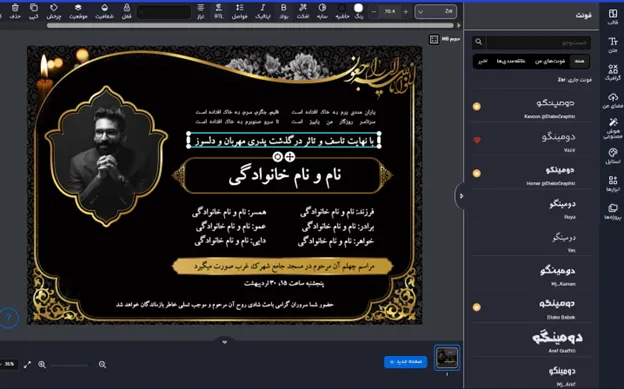Click the premium coin badge on Dialox Babak
Image resolution: width=624 pixels, height=389 pixels.
(x=476, y=307)
